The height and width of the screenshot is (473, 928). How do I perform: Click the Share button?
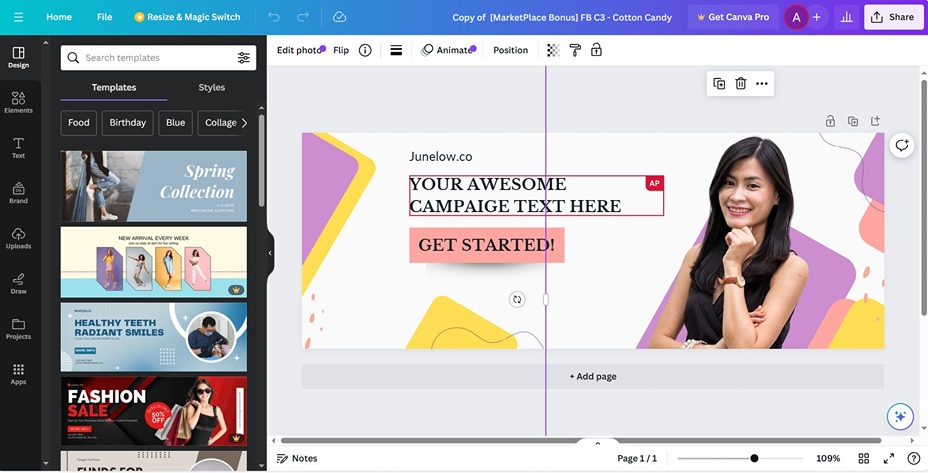894,17
